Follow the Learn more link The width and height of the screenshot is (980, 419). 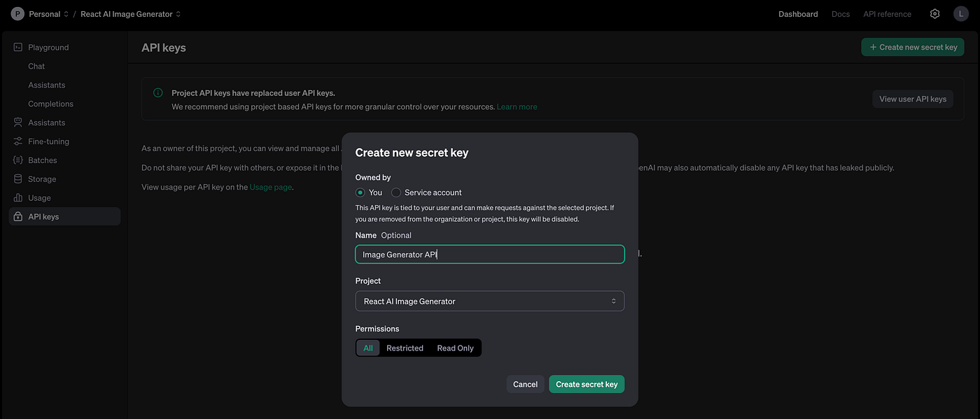point(517,106)
